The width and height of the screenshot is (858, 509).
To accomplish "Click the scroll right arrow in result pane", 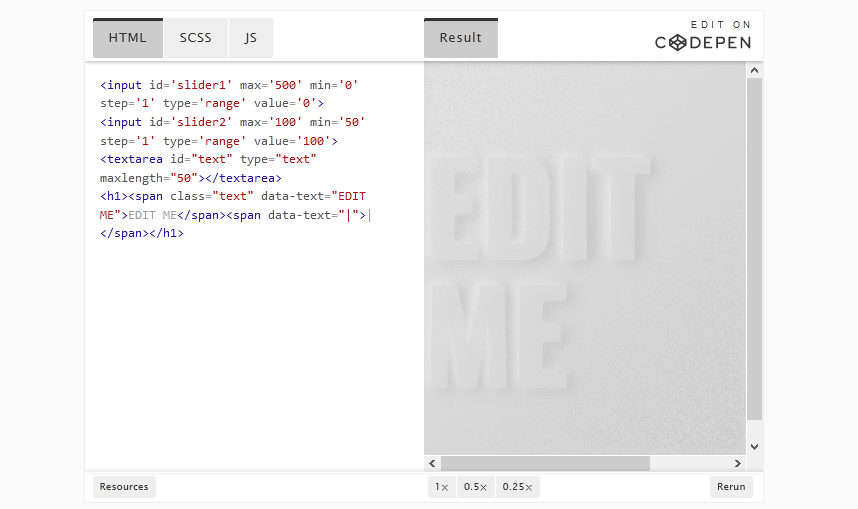I will tap(738, 464).
